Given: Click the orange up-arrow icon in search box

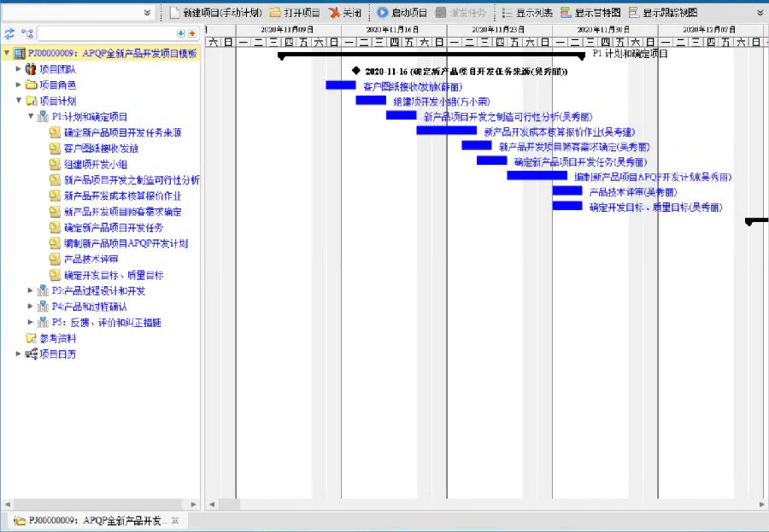Looking at the screenshot, I should pyautogui.click(x=192, y=33).
